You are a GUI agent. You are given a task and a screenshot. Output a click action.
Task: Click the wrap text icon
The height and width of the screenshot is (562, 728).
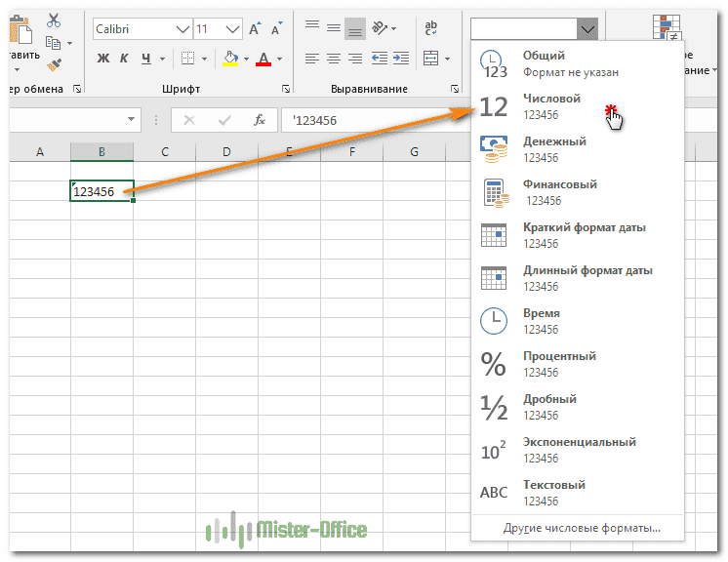click(428, 29)
